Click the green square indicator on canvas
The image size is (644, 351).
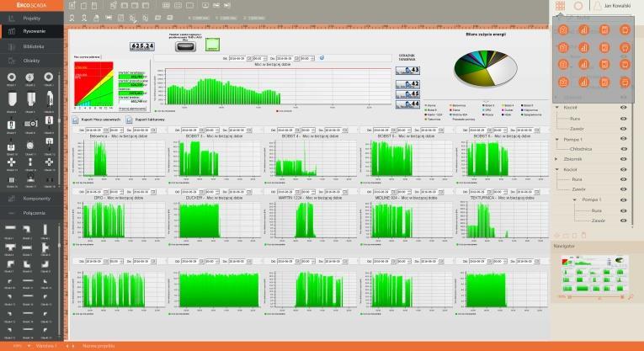tap(212, 45)
